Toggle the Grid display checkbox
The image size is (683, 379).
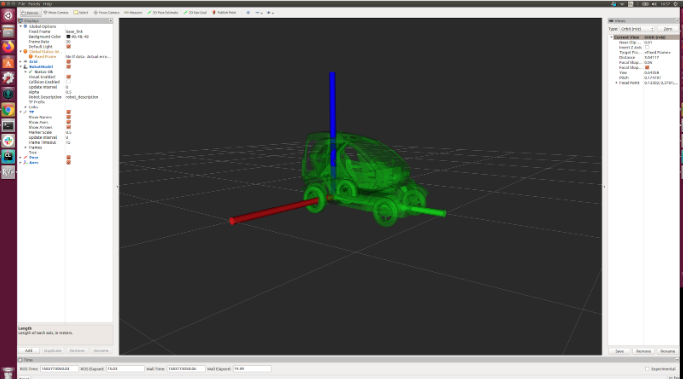tap(68, 62)
